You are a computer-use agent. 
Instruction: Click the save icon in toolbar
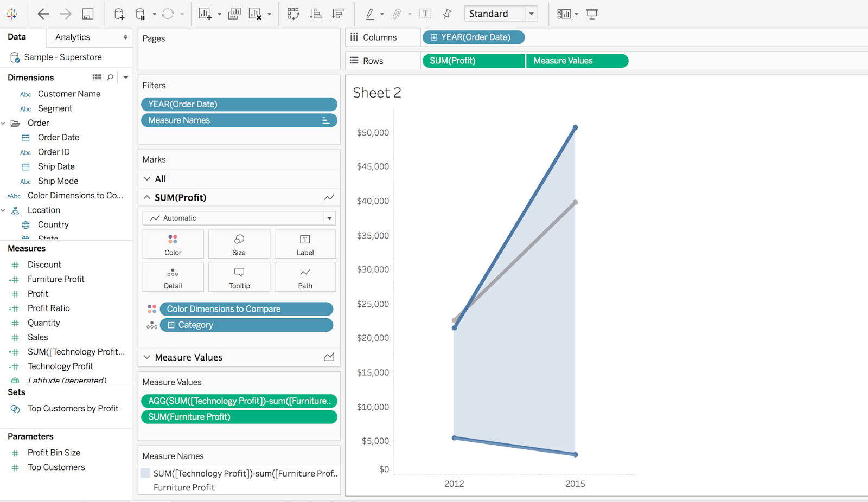87,14
